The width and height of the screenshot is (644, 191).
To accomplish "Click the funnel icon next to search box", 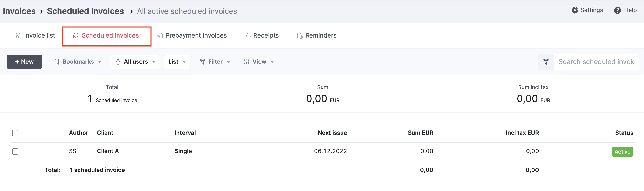I will 546,61.
